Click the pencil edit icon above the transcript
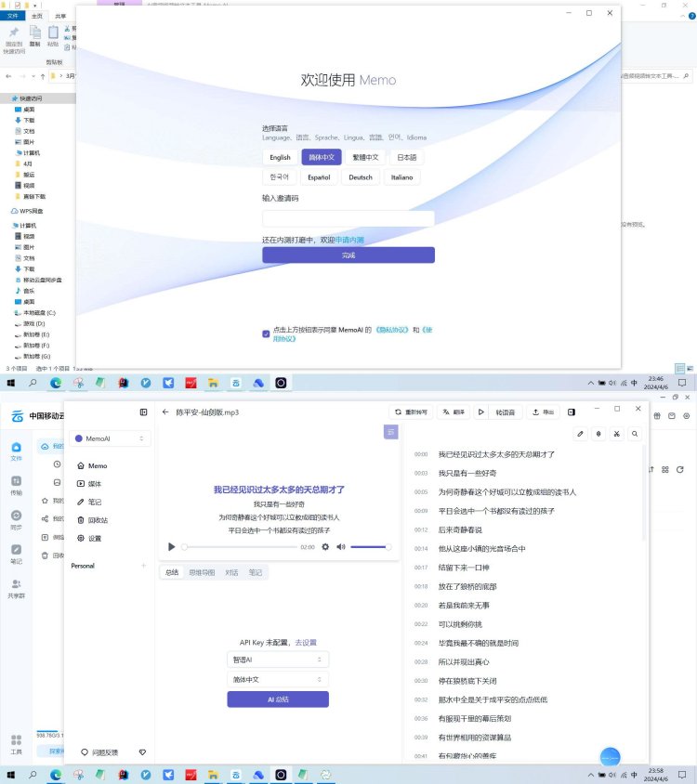Image resolution: width=697 pixels, height=784 pixels. 581,434
